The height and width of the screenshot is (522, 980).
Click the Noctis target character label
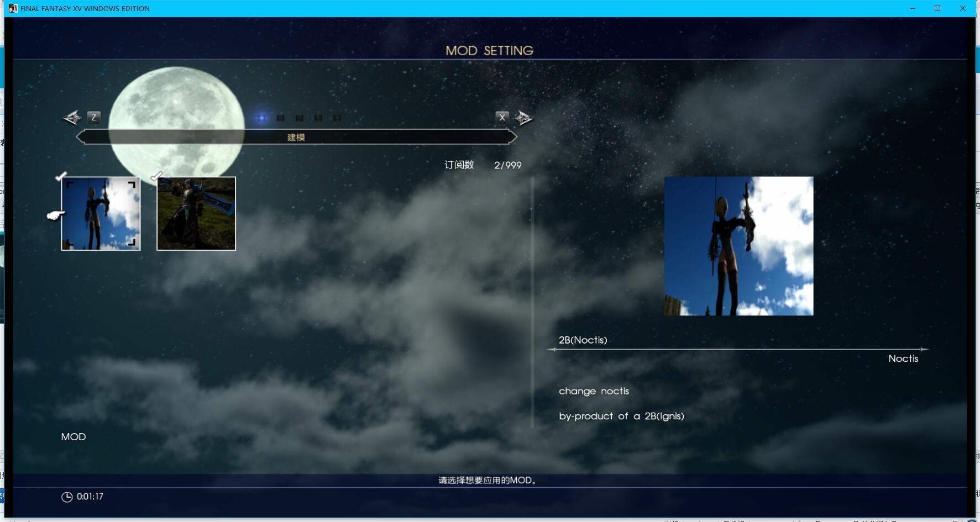click(903, 358)
